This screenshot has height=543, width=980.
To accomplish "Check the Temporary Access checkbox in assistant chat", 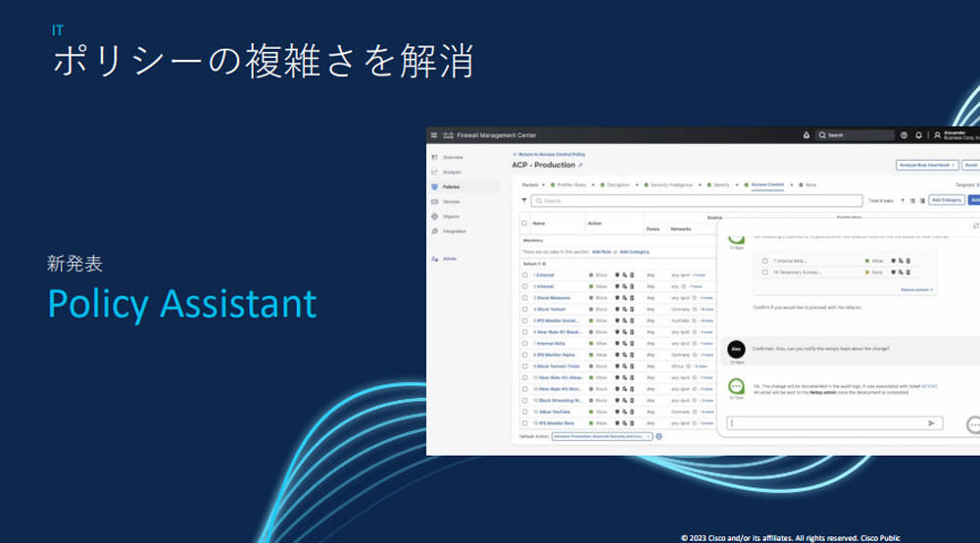I will (764, 272).
